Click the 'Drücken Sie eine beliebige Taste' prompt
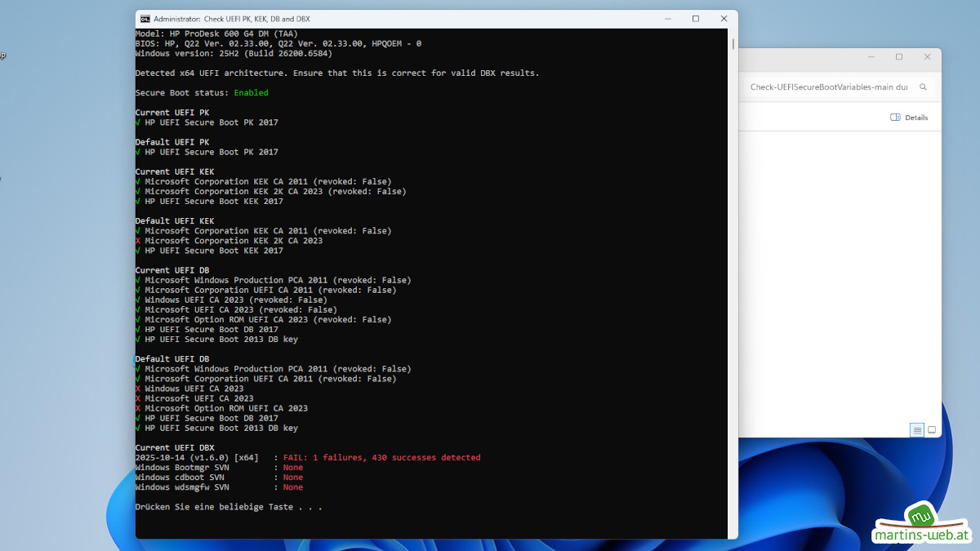The height and width of the screenshot is (551, 980). pyautogui.click(x=229, y=507)
